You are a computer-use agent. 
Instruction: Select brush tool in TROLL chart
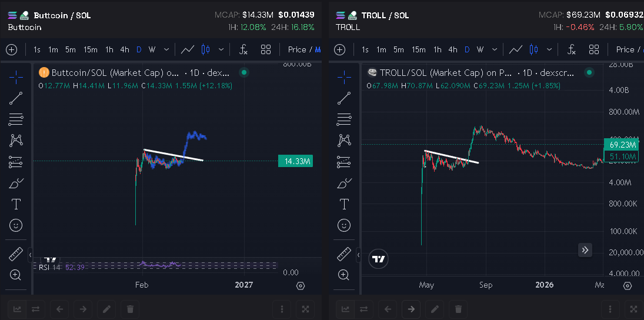click(x=344, y=183)
